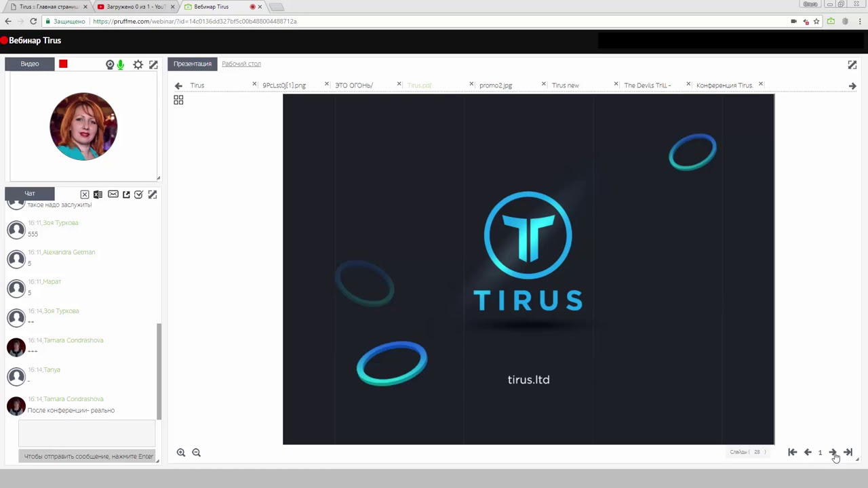Screen dimensions: 868x488
Task: Open the envelope mail icon in the chat toolbar
Action: (x=113, y=195)
